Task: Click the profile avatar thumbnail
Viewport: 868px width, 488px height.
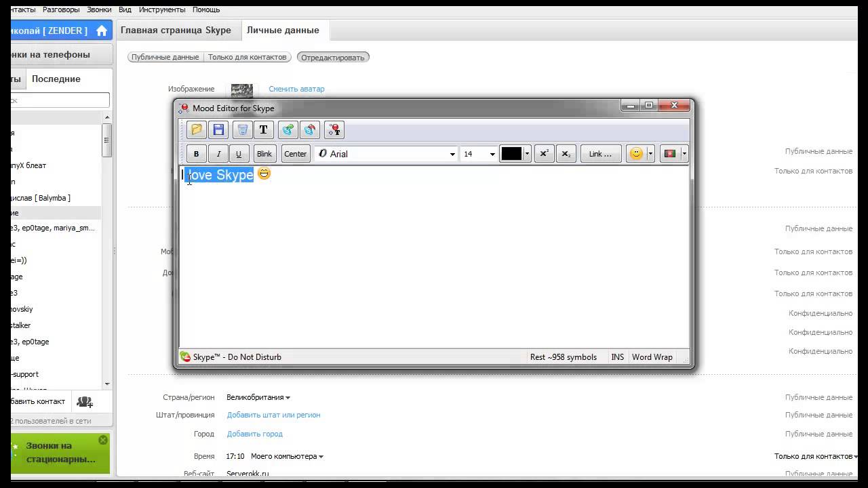Action: (x=242, y=90)
